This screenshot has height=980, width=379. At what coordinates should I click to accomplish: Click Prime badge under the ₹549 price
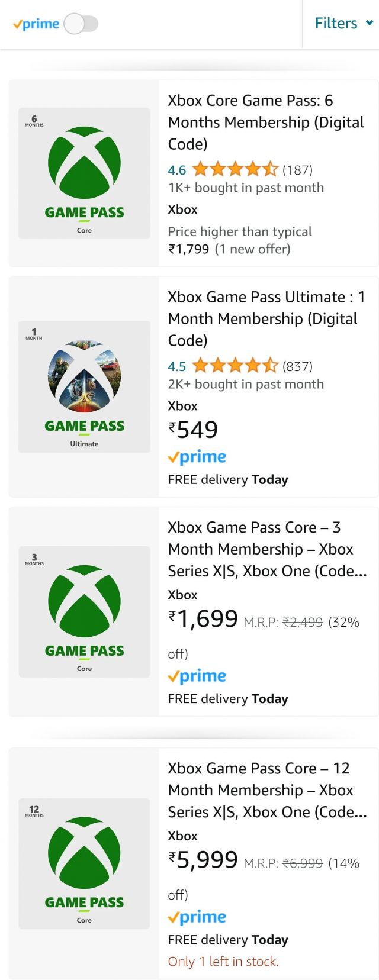[x=197, y=457]
